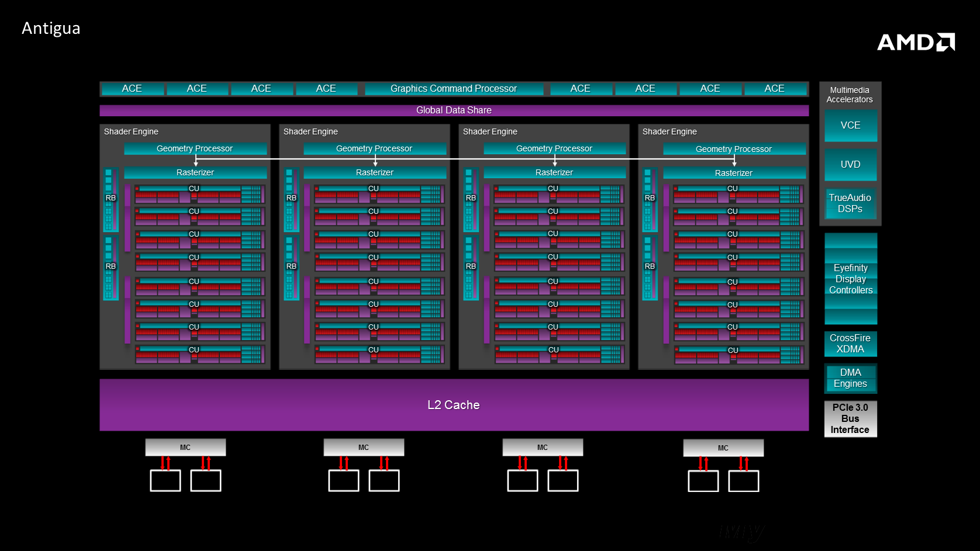Click the Multimedia Accelerators heading
Image resolution: width=980 pixels, height=551 pixels.
coord(850,95)
